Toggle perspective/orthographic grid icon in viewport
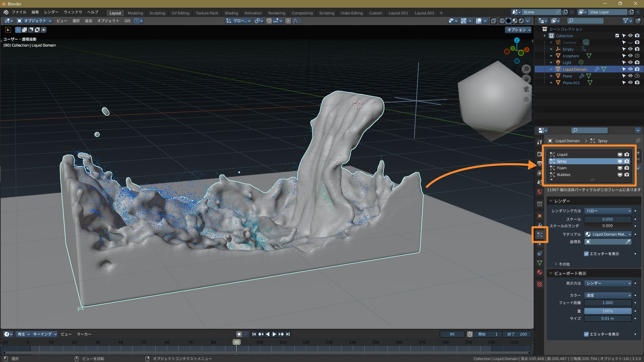The image size is (644, 362). pyautogui.click(x=526, y=100)
